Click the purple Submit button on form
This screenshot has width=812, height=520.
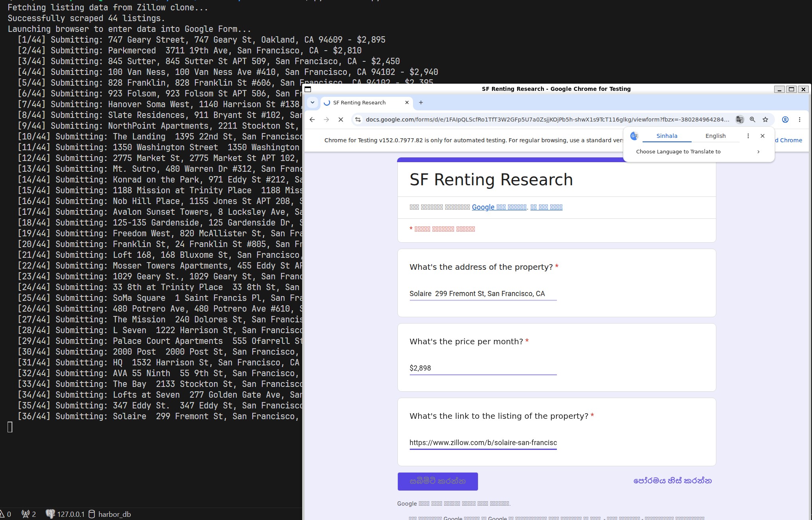tap(438, 481)
